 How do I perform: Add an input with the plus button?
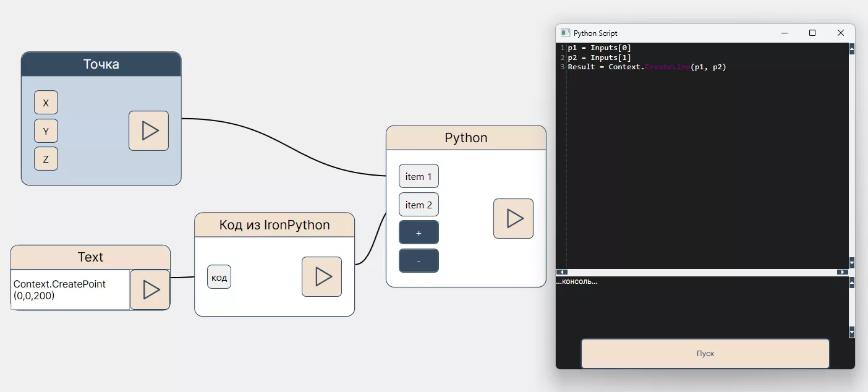pos(419,232)
